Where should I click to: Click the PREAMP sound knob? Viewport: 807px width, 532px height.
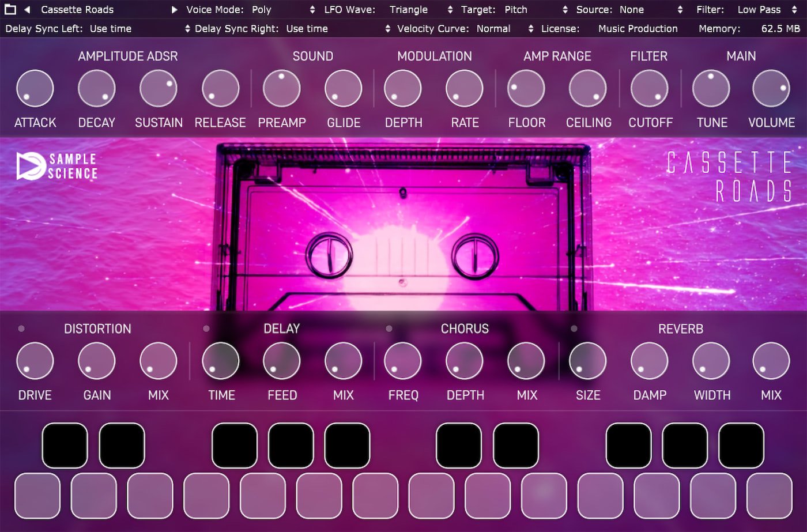click(x=281, y=89)
